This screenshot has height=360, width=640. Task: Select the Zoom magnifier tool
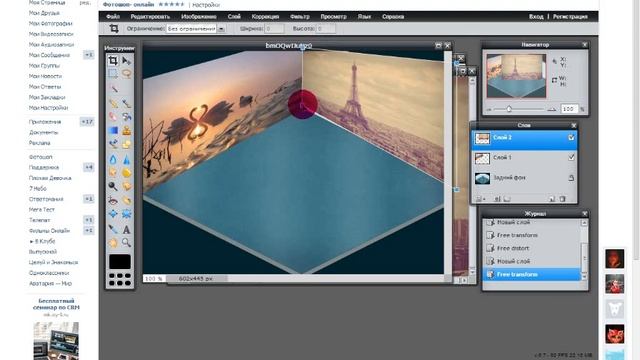(127, 243)
